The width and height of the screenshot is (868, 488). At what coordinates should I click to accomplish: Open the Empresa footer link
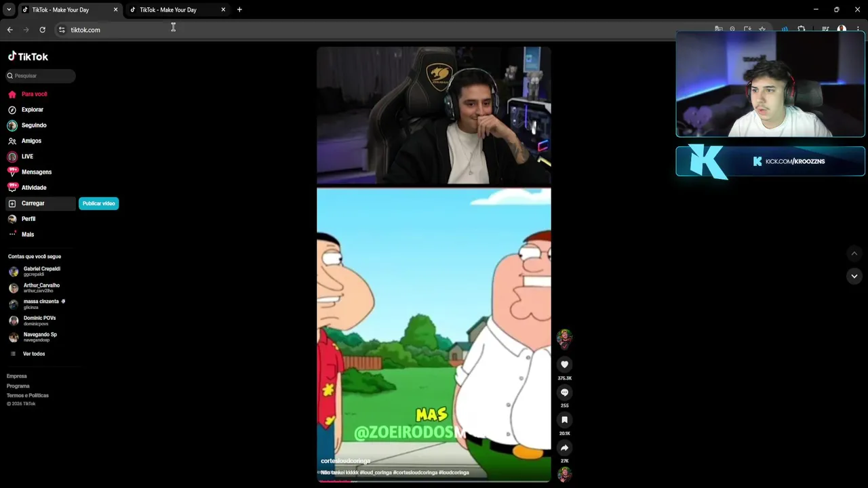(17, 376)
